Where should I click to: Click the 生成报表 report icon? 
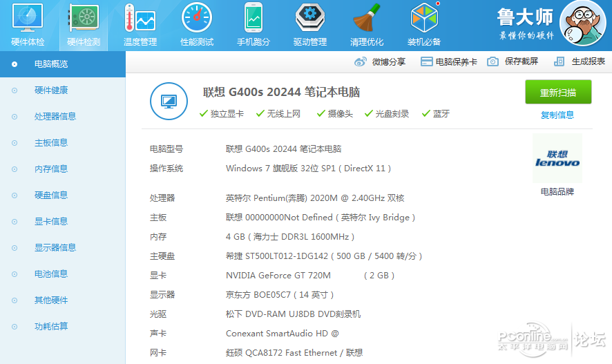pos(560,61)
